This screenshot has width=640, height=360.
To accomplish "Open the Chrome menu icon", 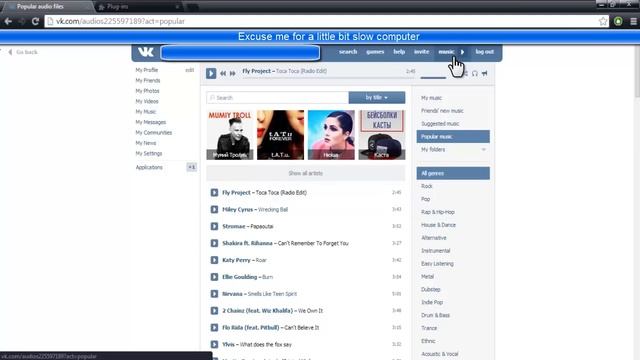I will click(633, 21).
